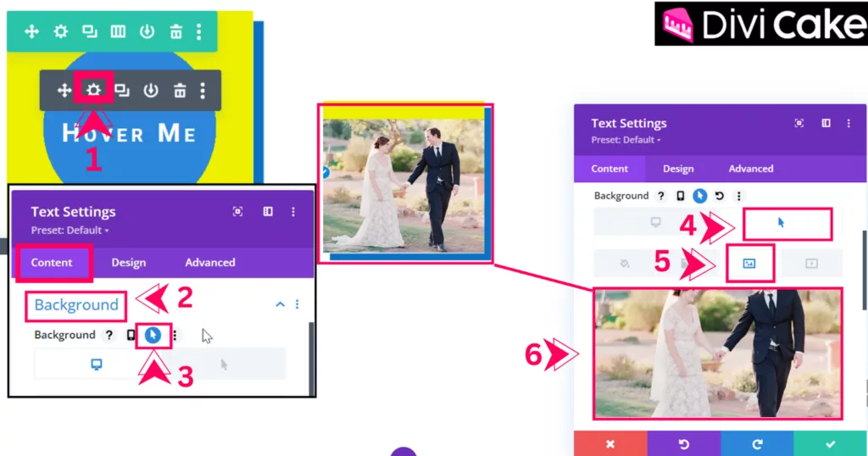868x456 pixels.
Task: Duplicate the row from the green toolbar
Action: 89,31
